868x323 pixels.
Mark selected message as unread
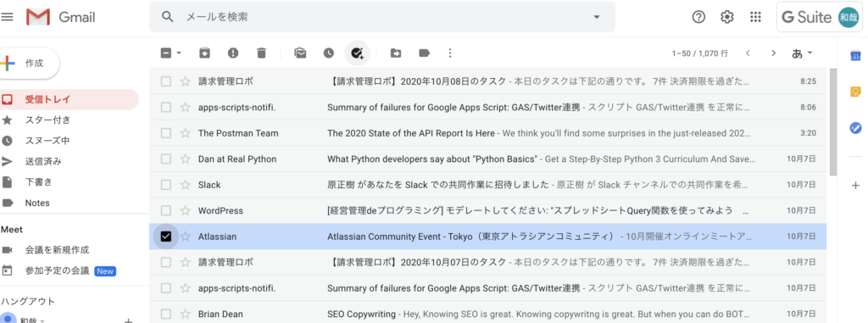(300, 53)
